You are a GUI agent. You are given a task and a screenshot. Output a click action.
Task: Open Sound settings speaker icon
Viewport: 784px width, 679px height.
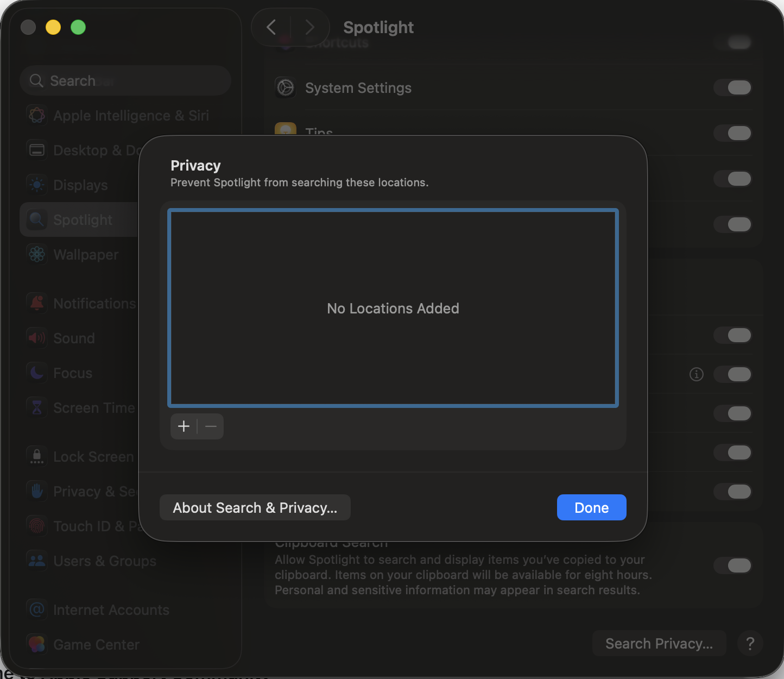click(37, 338)
